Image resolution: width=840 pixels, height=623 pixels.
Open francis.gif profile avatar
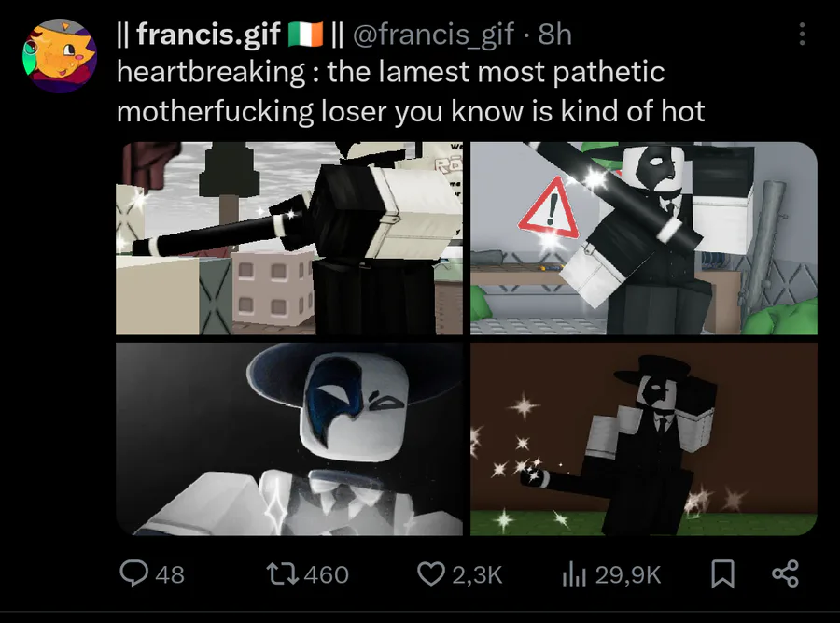(60, 56)
